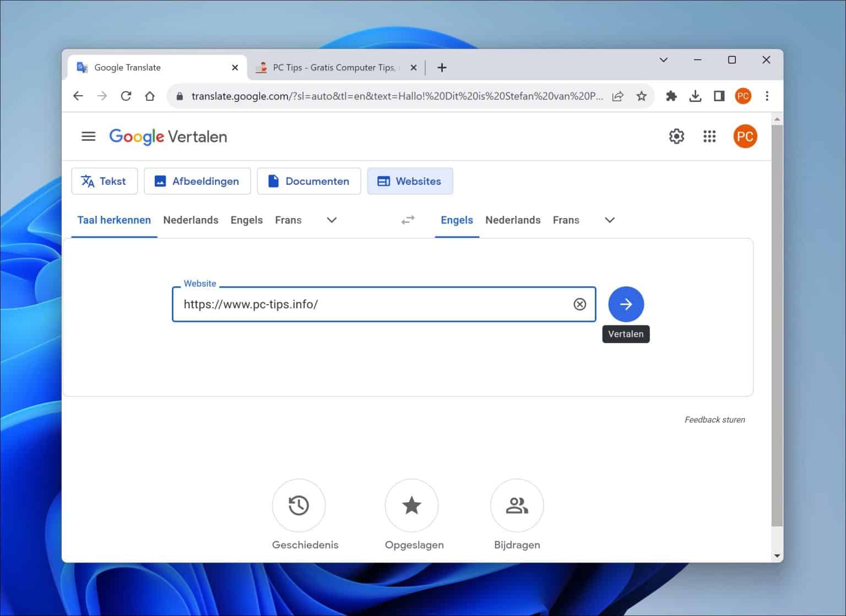
Task: Expand more source languages
Action: 332,220
